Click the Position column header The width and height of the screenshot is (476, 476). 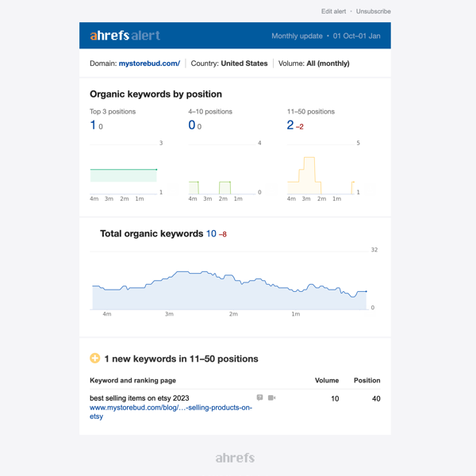[367, 381]
